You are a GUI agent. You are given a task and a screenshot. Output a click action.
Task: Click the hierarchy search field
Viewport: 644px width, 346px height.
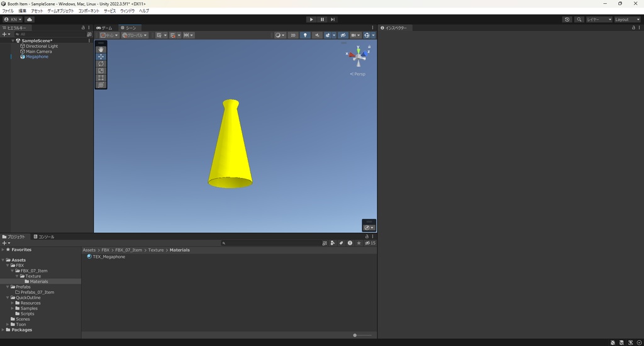pos(49,35)
